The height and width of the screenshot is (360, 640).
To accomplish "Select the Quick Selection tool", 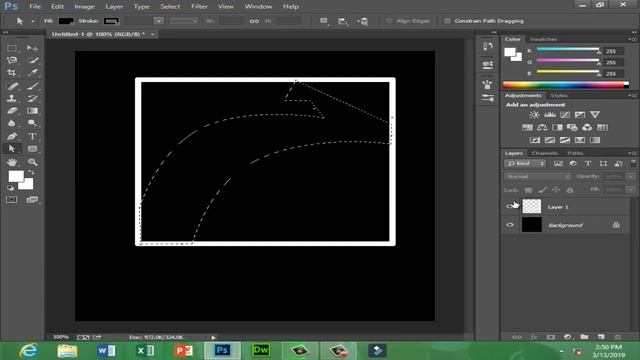I will coord(32,60).
